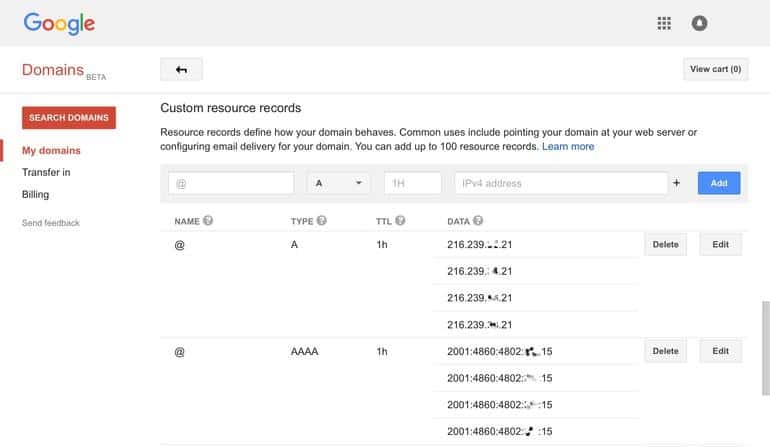The width and height of the screenshot is (770, 447).
Task: Click the AAAA type cell
Action: [304, 351]
